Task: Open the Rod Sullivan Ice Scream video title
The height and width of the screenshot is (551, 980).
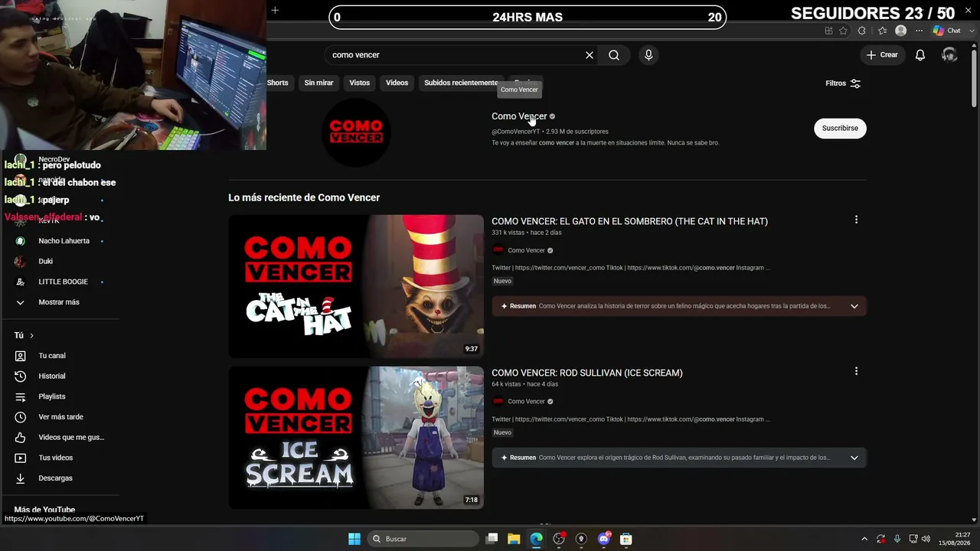Action: coord(587,373)
